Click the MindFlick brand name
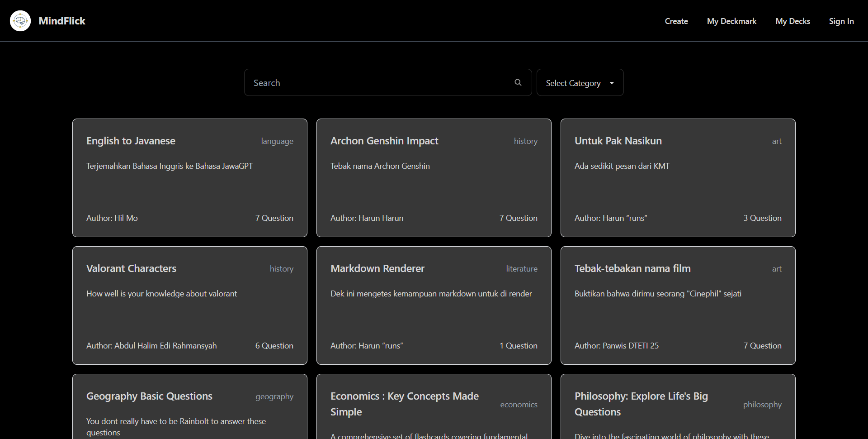This screenshot has height=439, width=868. (62, 21)
